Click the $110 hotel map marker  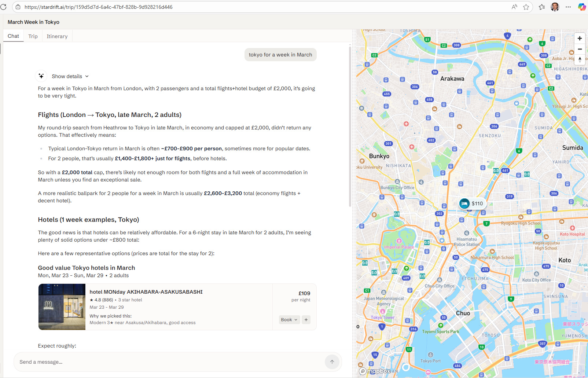click(473, 203)
